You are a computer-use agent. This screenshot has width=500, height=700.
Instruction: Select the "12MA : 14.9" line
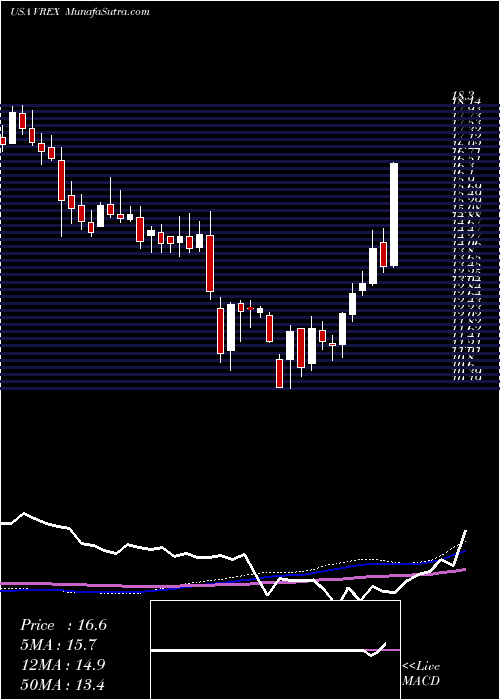pos(63,665)
